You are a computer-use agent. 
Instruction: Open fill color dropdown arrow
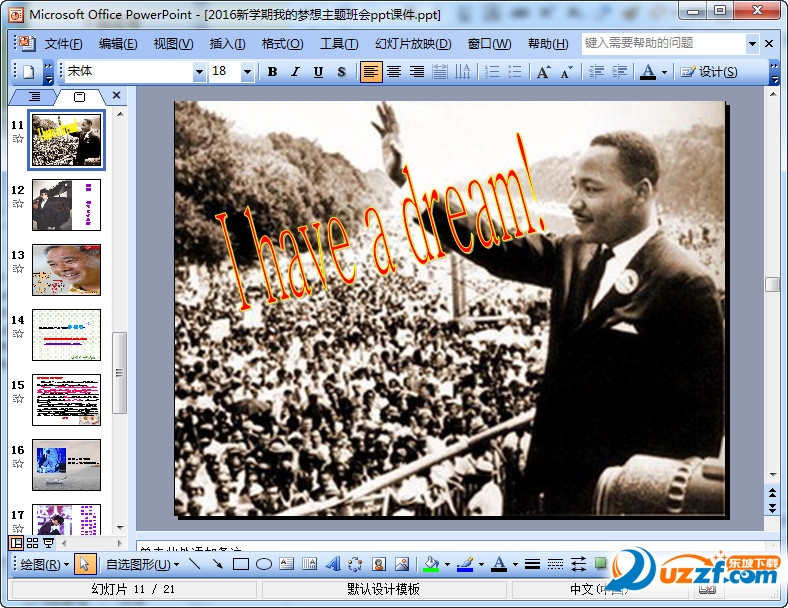tap(447, 565)
